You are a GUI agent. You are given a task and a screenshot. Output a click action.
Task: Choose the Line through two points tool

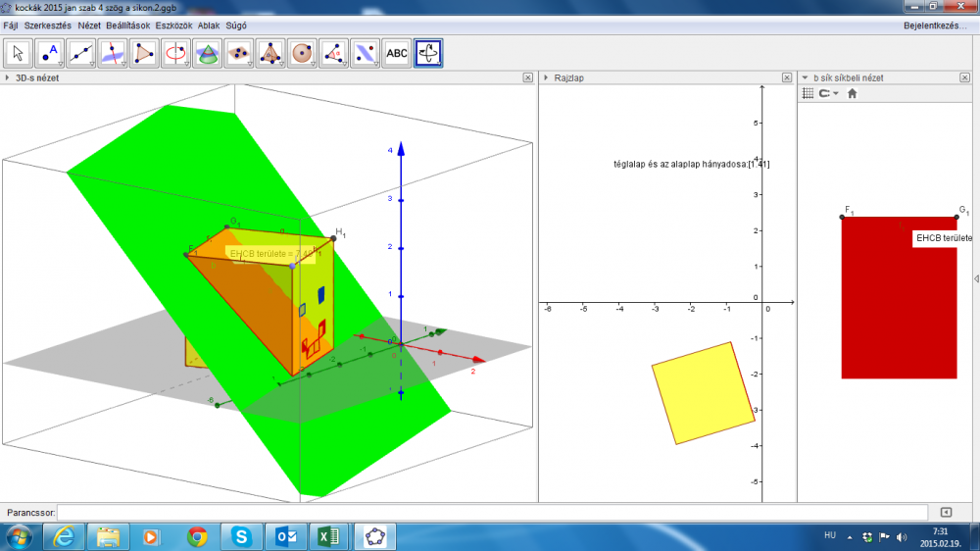[82, 53]
